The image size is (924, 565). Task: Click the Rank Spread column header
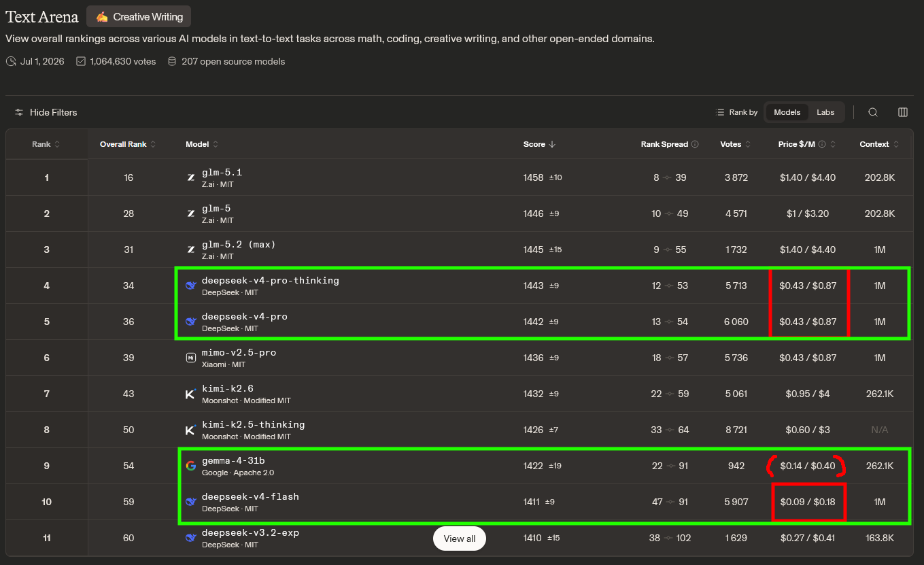pyautogui.click(x=664, y=144)
